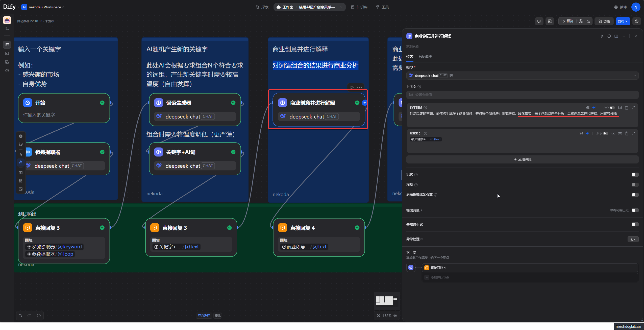Select the hand pan tool
Image resolution: width=644 pixels, height=330 pixels.
coord(21,162)
